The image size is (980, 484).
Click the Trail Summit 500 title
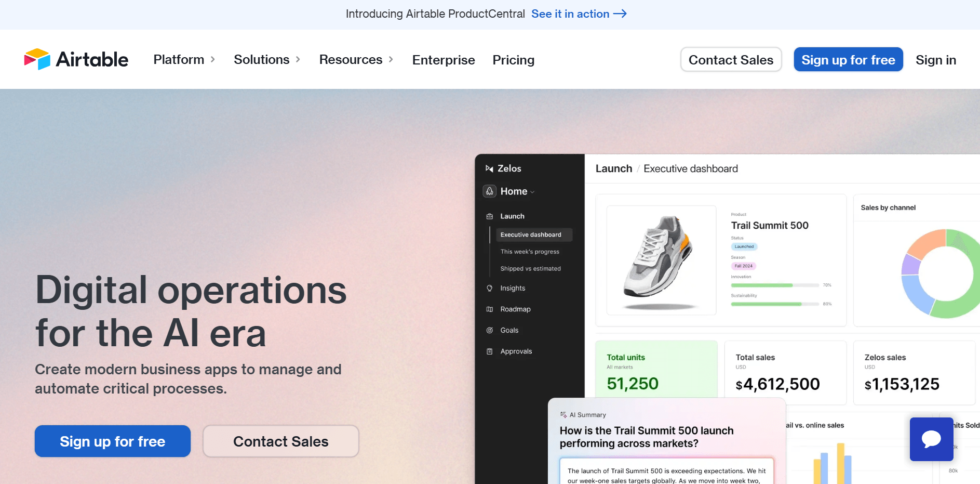pos(770,226)
